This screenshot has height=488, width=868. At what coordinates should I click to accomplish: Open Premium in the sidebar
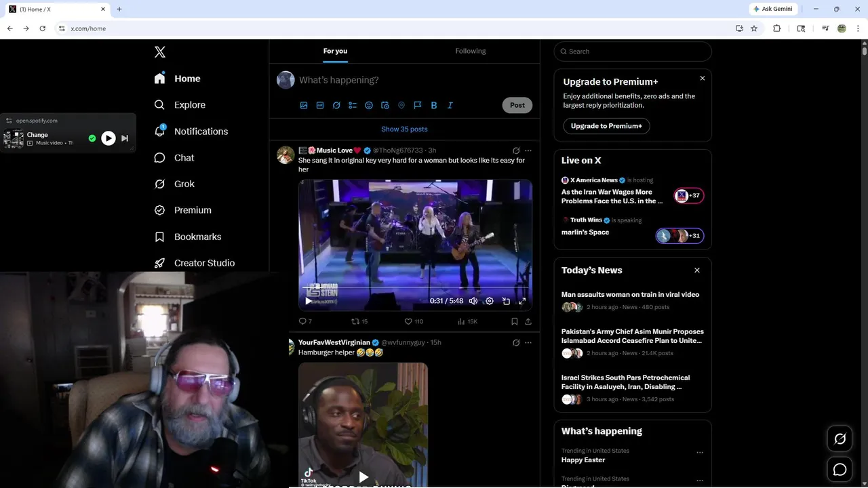pyautogui.click(x=183, y=211)
